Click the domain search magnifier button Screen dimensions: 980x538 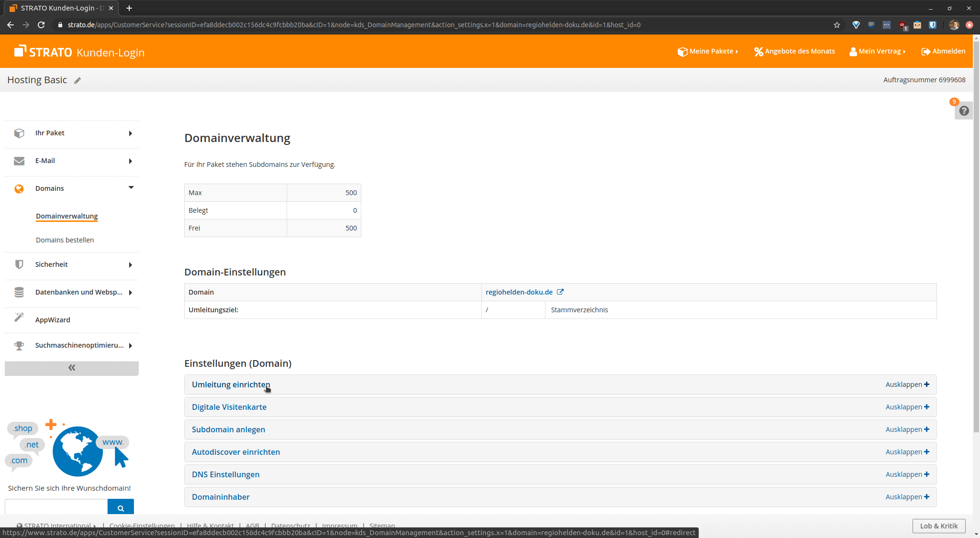[121, 507]
